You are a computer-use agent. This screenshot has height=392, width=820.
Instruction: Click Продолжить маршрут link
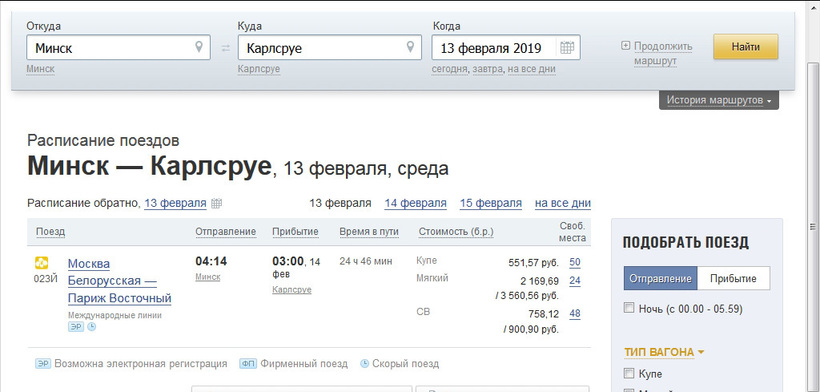[663, 54]
